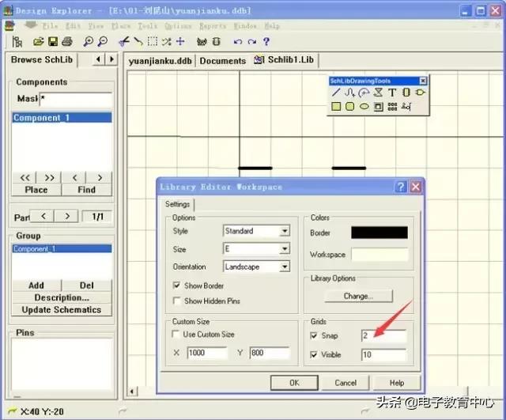Viewport: 506px width, 420px height.
Task: Click the zoom out magnifier icon
Action: click(103, 41)
